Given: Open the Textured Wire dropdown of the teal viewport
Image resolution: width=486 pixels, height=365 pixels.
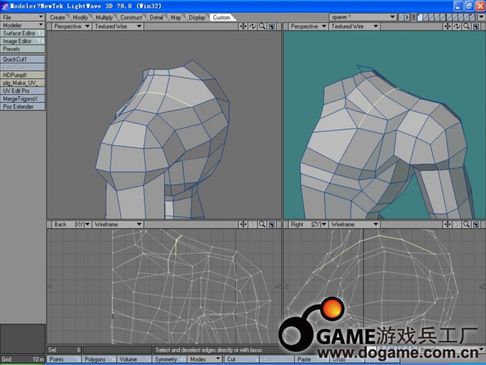Looking at the screenshot, I should [x=354, y=26].
